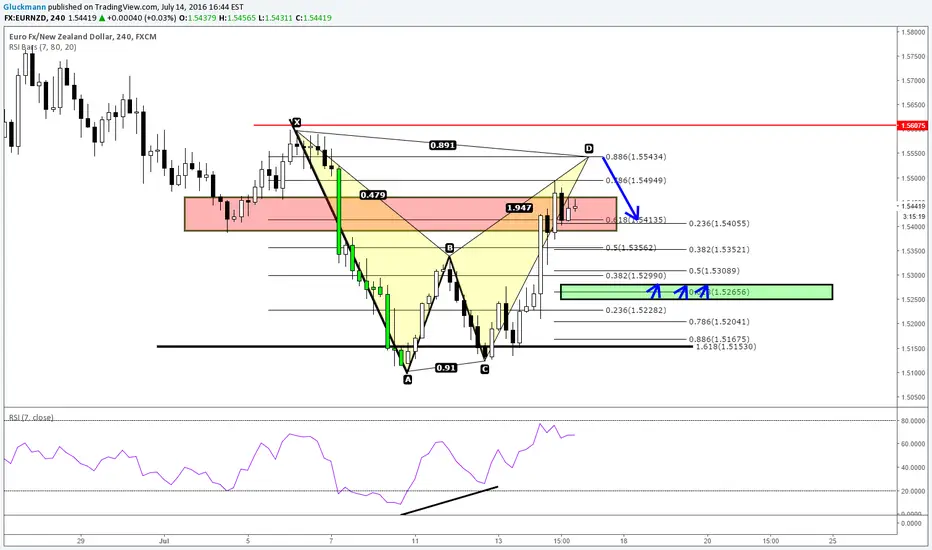Select the red 1.56075 price label
This screenshot has height=550, width=932.
(x=912, y=125)
